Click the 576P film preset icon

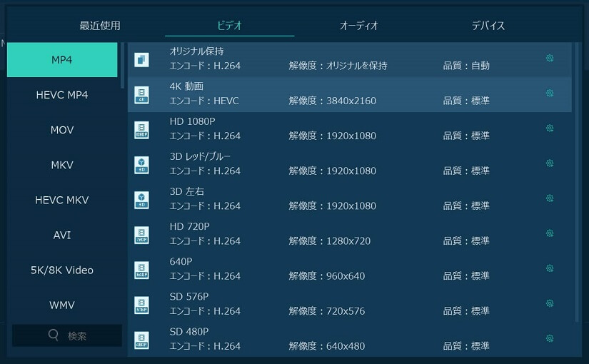click(x=141, y=305)
